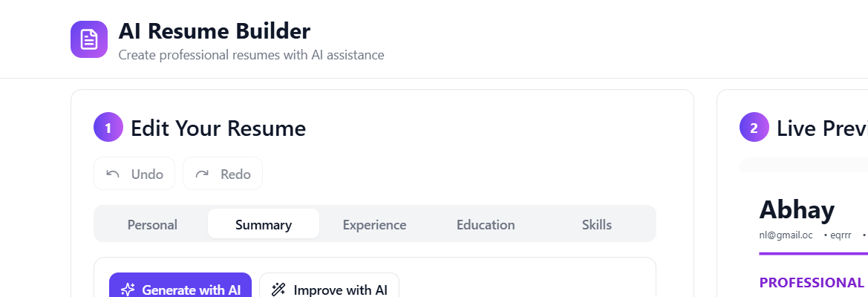Click the Undo arrow icon
The width and height of the screenshot is (868, 297).
coord(113,174)
